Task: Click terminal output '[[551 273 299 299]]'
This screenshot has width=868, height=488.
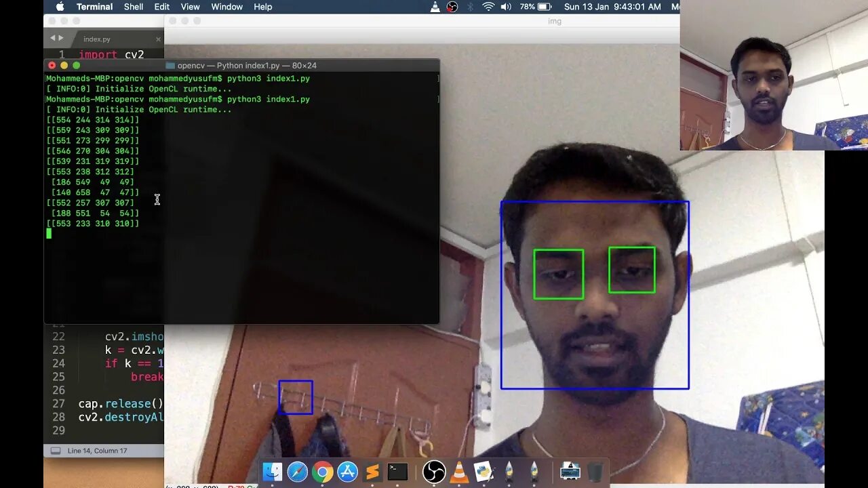Action: (x=93, y=141)
